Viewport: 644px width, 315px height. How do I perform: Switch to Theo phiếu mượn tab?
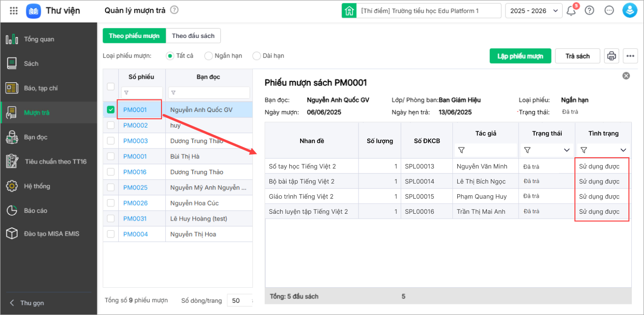(134, 36)
